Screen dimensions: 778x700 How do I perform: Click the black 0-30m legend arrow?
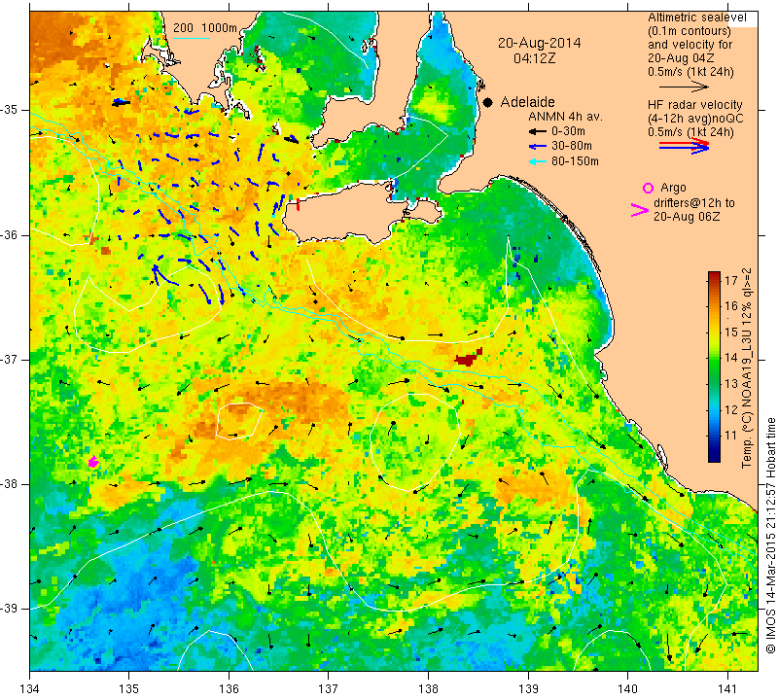(537, 132)
